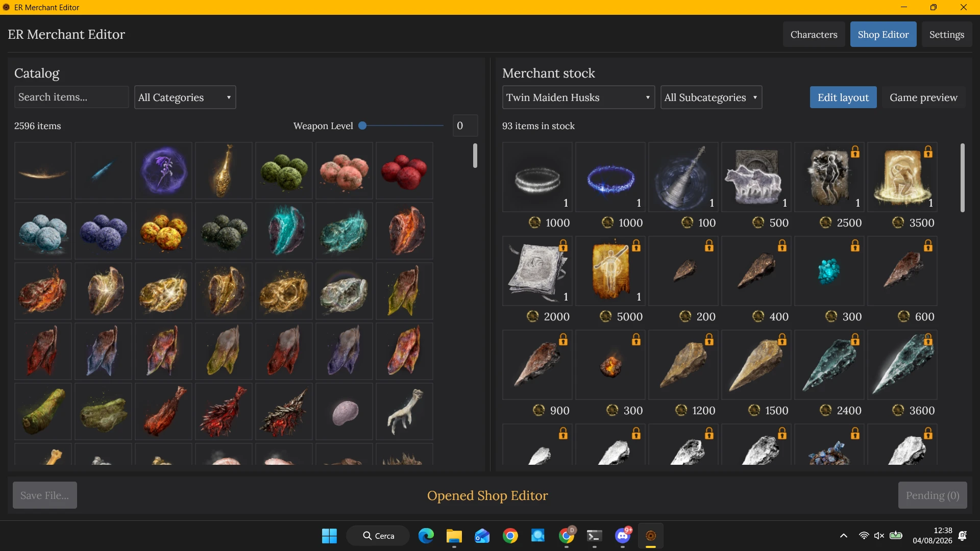Focus the Weapon Level number field
Image resolution: width=980 pixels, height=551 pixels.
[465, 126]
